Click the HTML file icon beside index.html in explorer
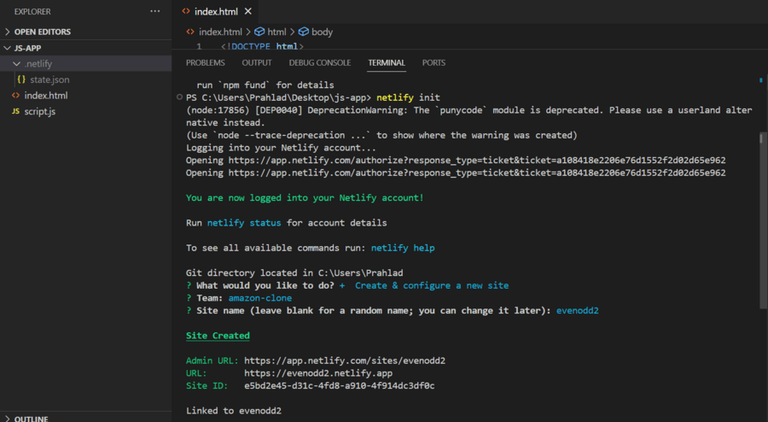The width and height of the screenshot is (768, 422). point(16,95)
